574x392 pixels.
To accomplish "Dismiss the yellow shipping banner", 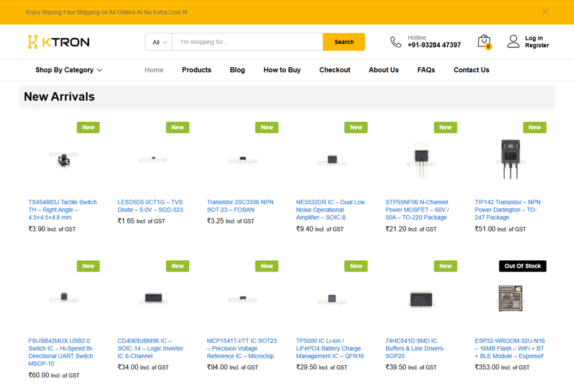I will pyautogui.click(x=545, y=12).
